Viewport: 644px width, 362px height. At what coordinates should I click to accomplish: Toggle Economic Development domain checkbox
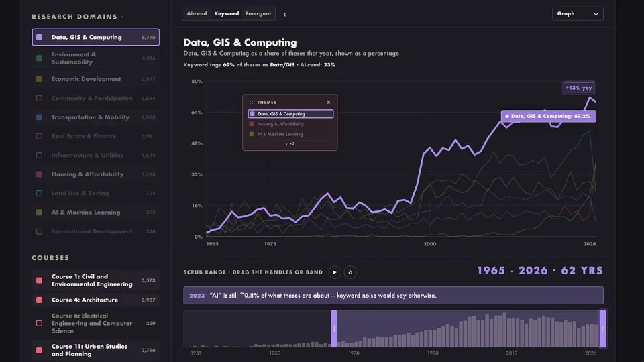point(39,79)
